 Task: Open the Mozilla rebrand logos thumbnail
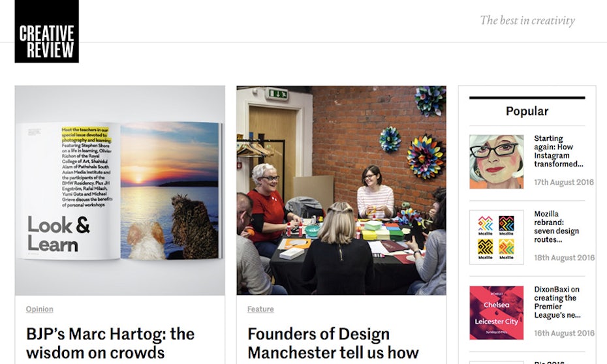coord(496,237)
